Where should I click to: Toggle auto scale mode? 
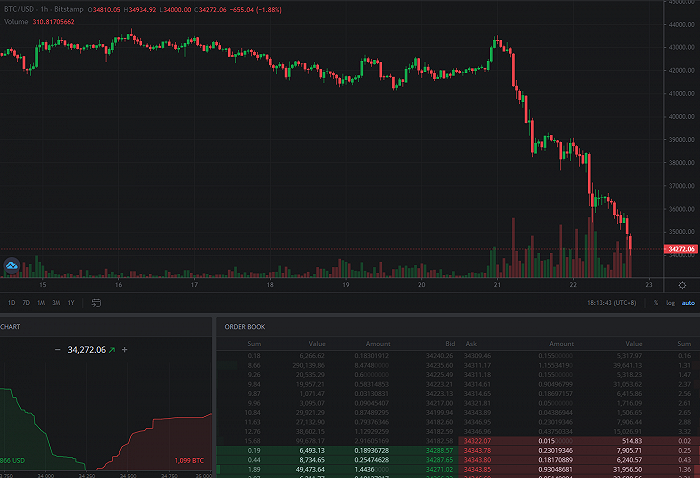coord(688,303)
